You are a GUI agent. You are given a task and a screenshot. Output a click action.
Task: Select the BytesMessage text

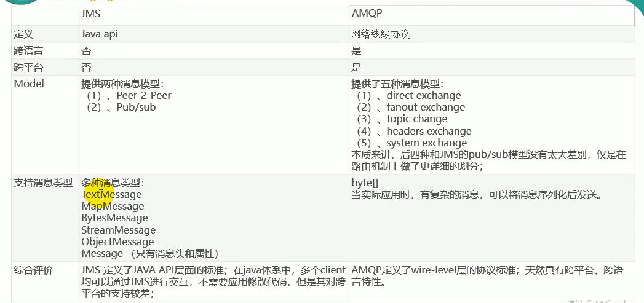pyautogui.click(x=114, y=218)
